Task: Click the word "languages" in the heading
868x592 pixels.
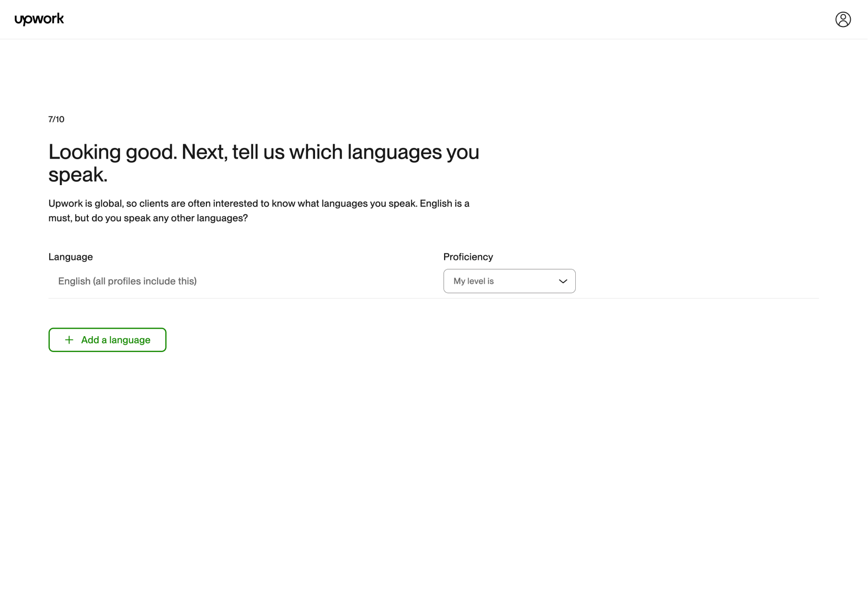Action: point(394,153)
